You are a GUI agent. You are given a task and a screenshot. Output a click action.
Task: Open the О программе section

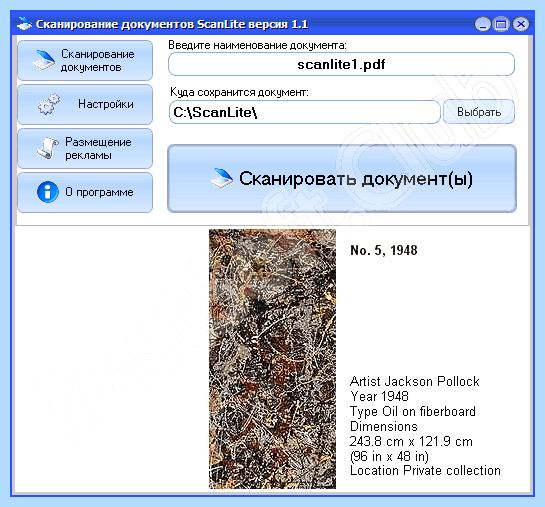click(85, 192)
